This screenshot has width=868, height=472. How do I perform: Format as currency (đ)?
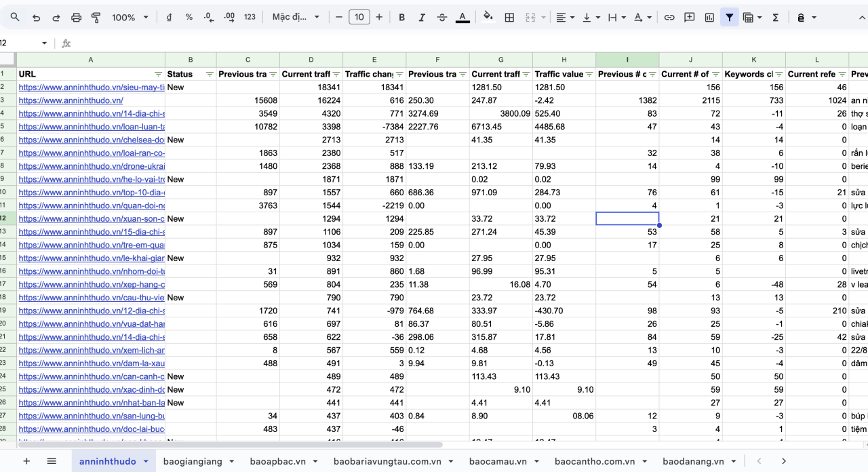169,17
